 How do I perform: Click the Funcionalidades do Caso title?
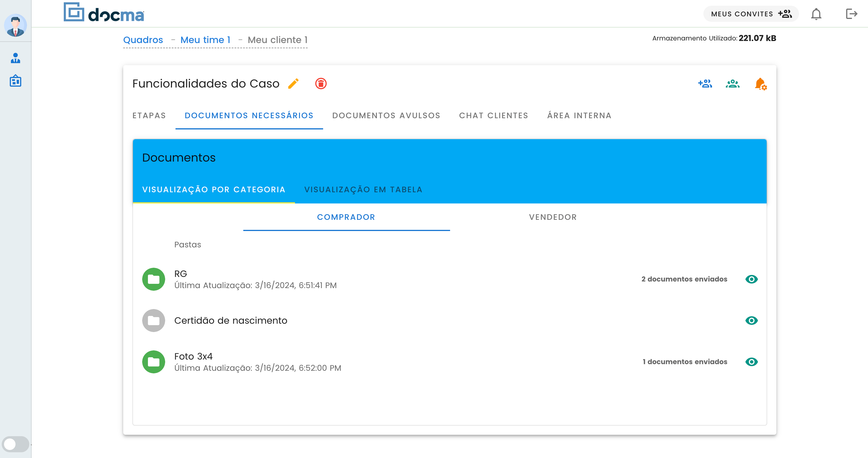(206, 84)
